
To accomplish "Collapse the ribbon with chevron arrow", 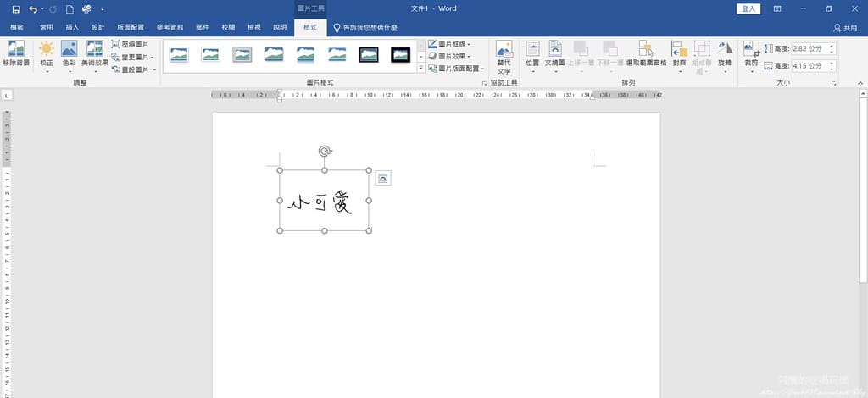I will (x=860, y=83).
